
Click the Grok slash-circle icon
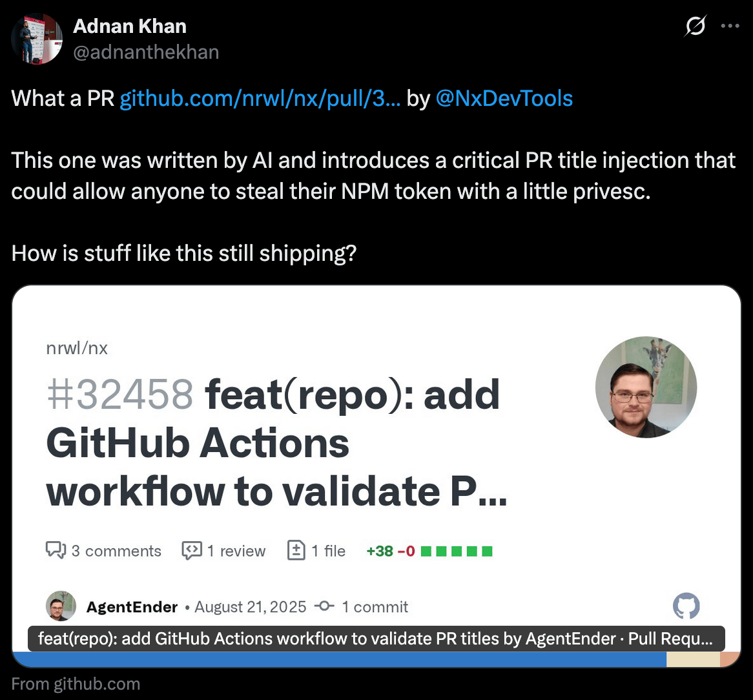[695, 26]
